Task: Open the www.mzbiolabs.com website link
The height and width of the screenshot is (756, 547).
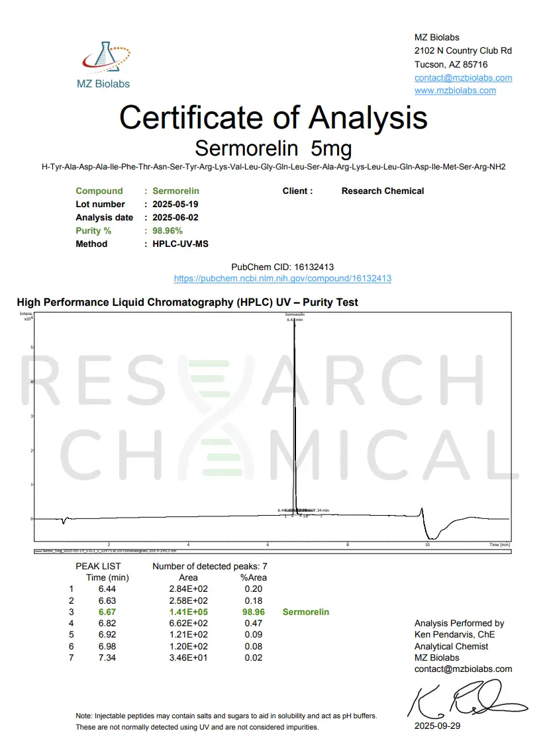Action: tap(455, 91)
